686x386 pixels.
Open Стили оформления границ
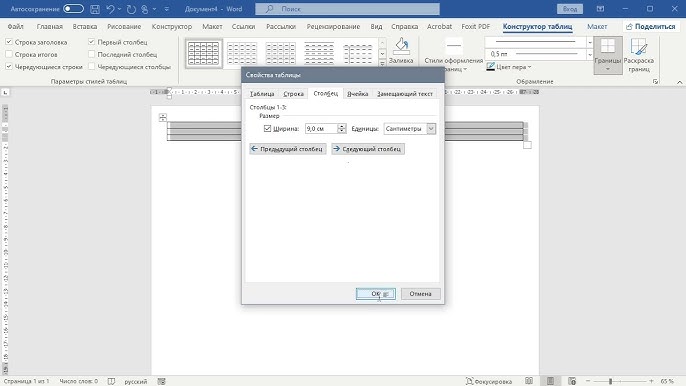pos(454,55)
